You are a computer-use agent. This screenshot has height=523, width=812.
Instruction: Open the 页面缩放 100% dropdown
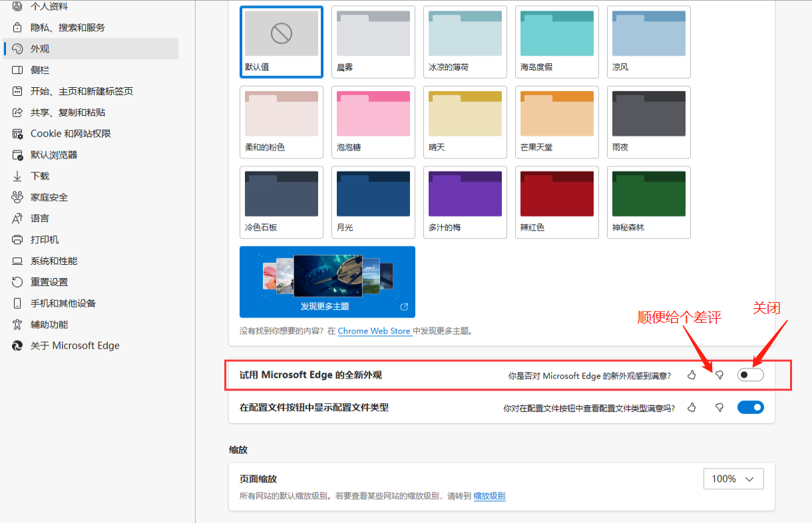(733, 479)
